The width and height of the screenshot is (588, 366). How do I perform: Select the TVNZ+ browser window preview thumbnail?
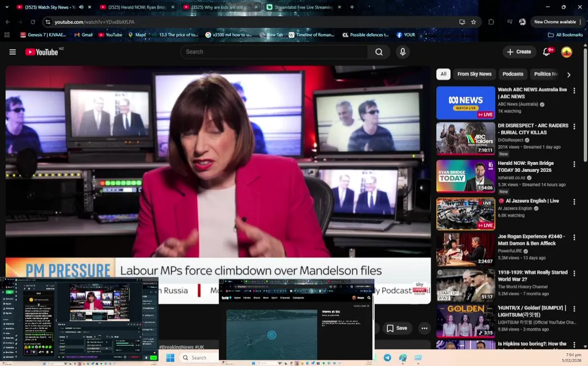(297, 320)
